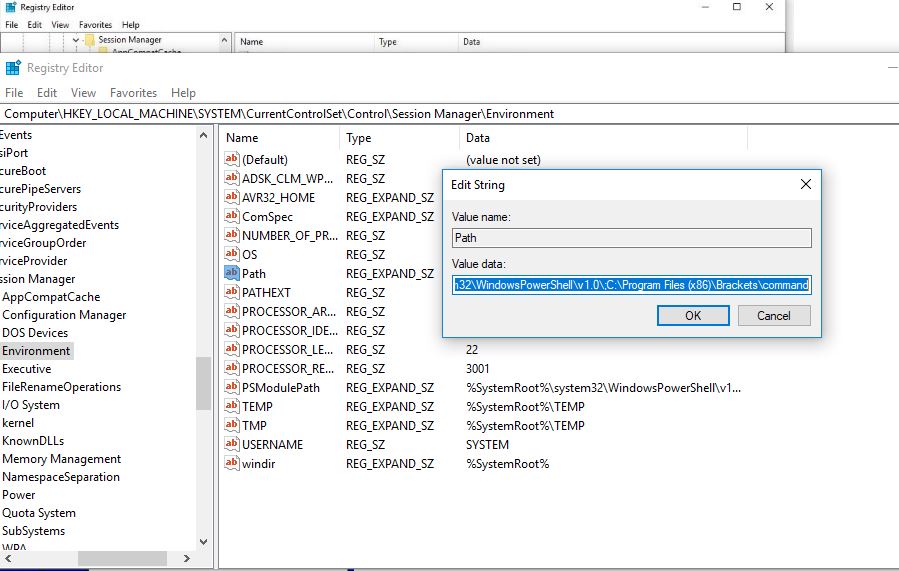Open the Favorites menu in back window
Image resolution: width=899 pixels, height=571 pixels.
pyautogui.click(x=95, y=25)
